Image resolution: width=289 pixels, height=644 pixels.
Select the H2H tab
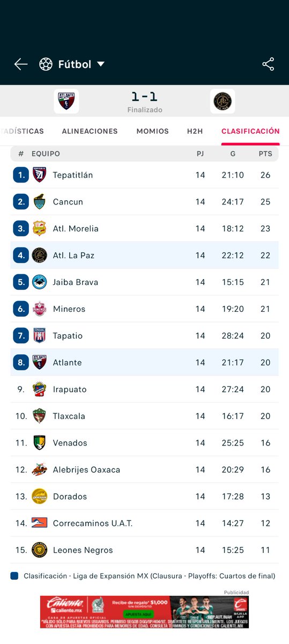(195, 131)
